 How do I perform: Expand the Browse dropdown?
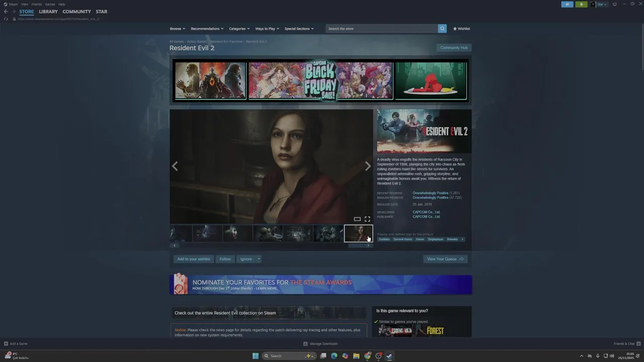click(178, 29)
